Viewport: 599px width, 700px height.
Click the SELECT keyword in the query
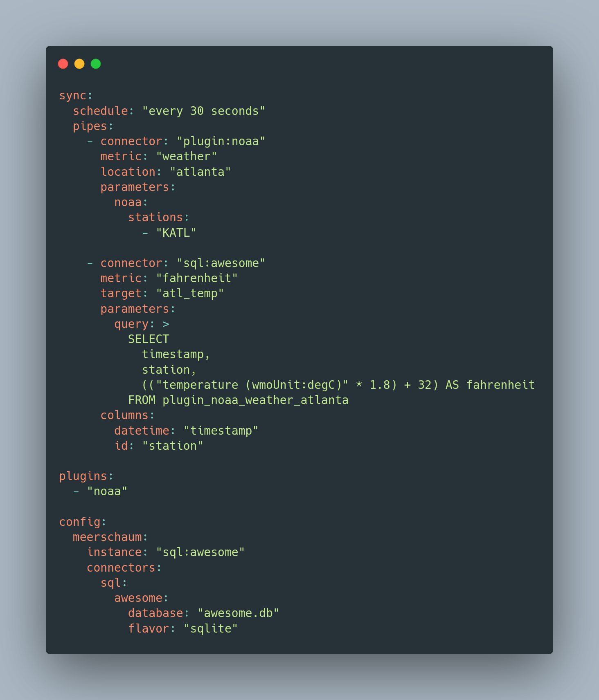pos(149,339)
